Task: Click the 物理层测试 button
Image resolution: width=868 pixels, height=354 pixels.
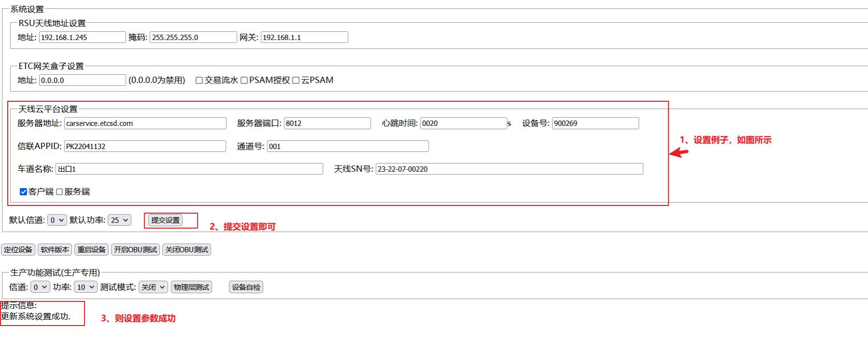Action: 192,287
